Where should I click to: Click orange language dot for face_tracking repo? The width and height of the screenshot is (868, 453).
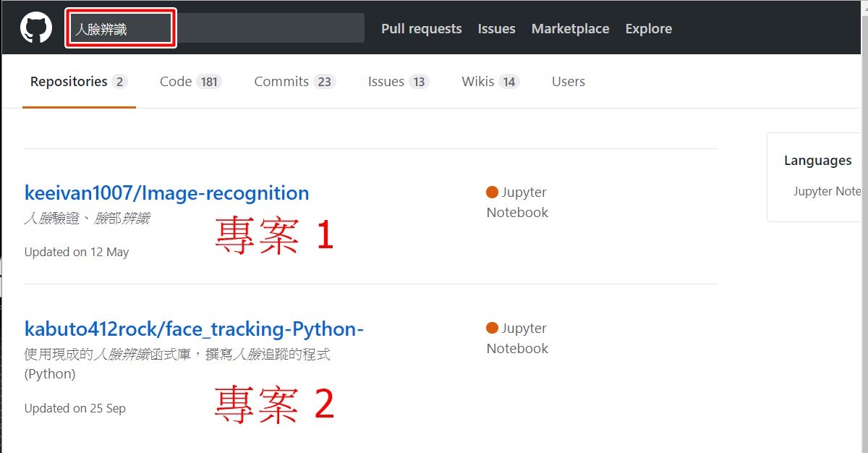pyautogui.click(x=493, y=329)
